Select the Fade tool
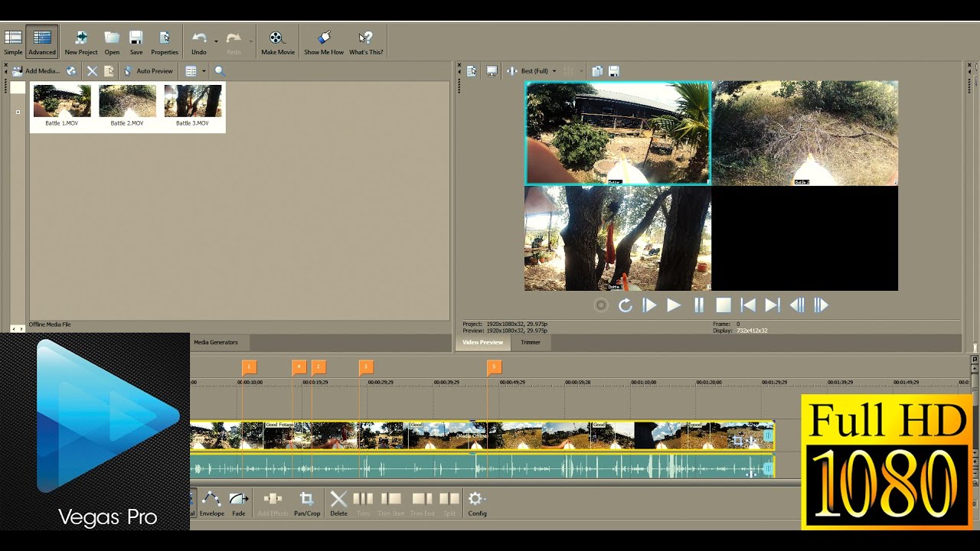 (239, 503)
